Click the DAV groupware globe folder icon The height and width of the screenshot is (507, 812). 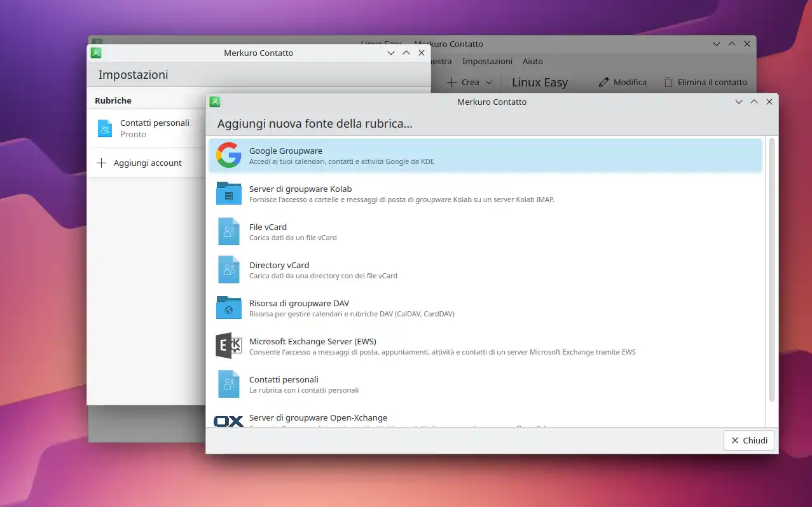228,308
